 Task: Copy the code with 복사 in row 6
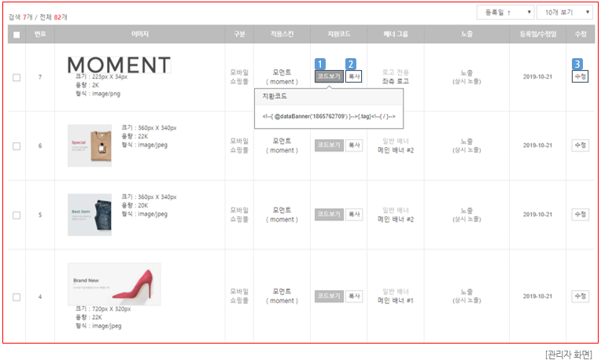point(354,145)
